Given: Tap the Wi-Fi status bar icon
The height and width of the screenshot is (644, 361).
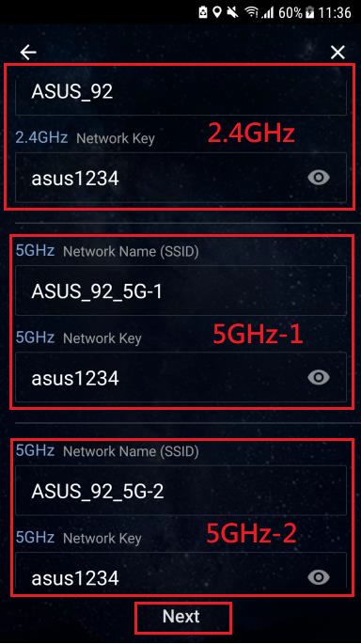Looking at the screenshot, I should (x=251, y=13).
